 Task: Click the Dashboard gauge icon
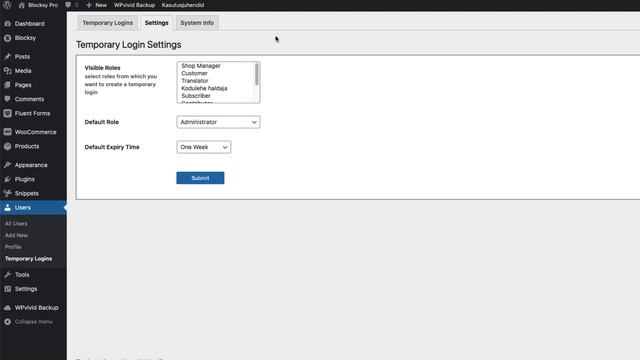[x=7, y=24]
